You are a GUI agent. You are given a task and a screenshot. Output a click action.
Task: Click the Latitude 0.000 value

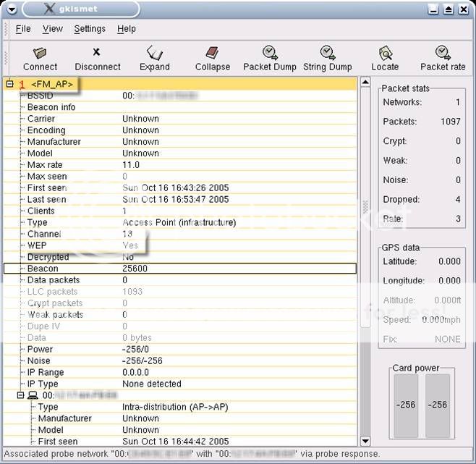click(449, 261)
